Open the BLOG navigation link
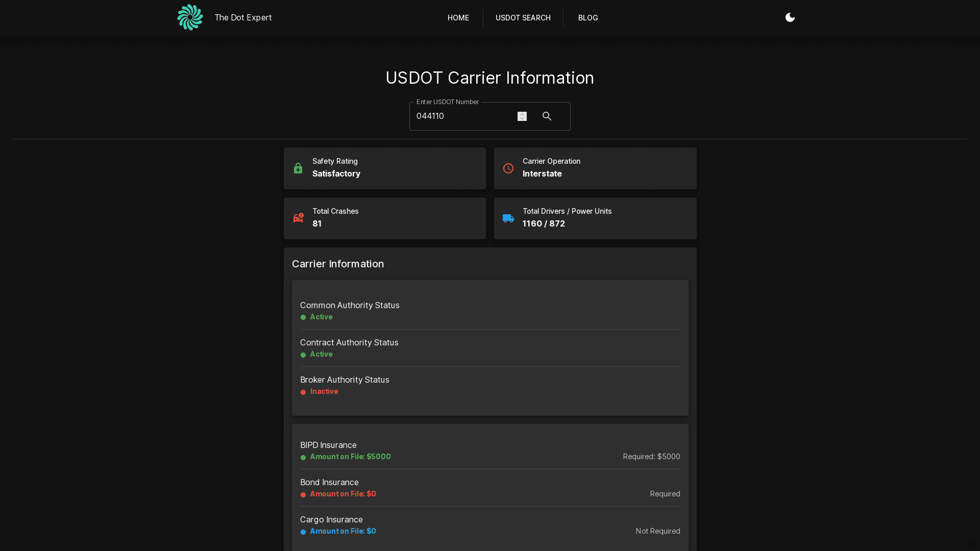The image size is (980, 551). (587, 18)
